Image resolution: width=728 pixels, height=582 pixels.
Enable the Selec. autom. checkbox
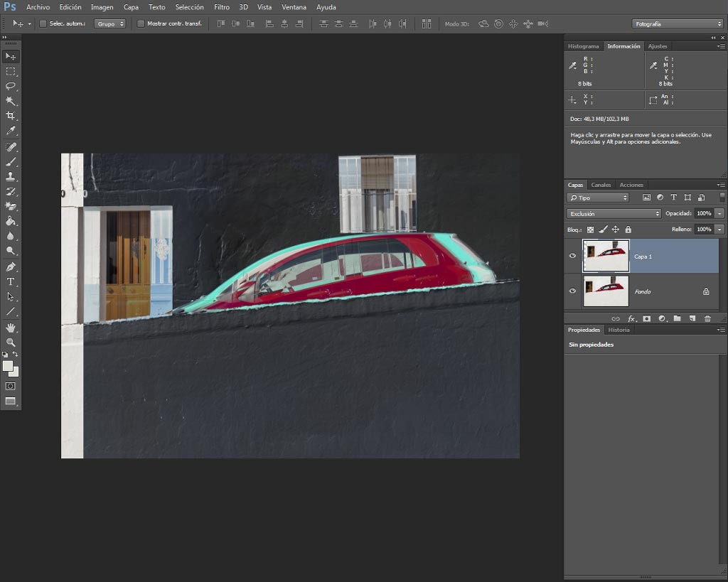pyautogui.click(x=43, y=23)
